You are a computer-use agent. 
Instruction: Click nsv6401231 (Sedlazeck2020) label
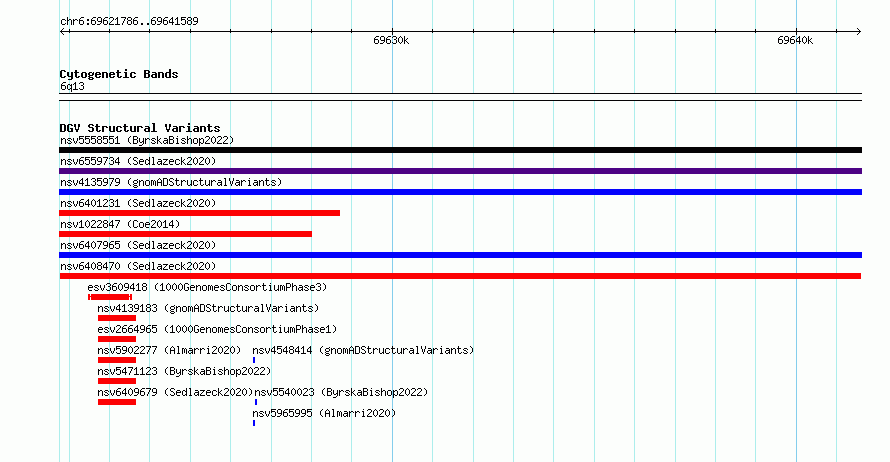point(138,203)
